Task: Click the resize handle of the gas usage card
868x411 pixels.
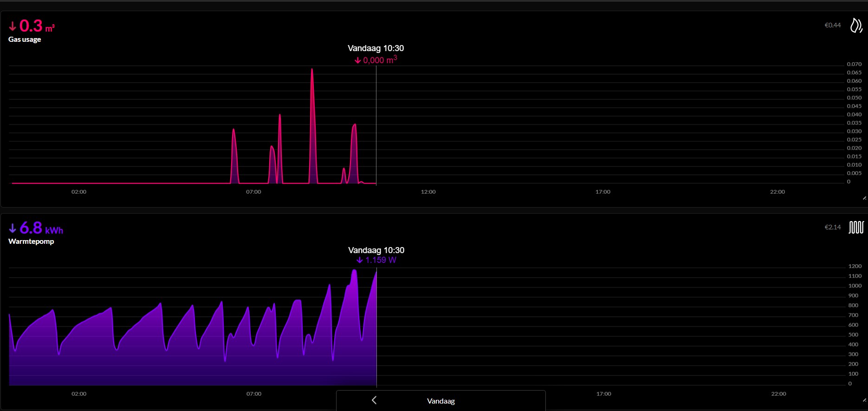Action: [x=864, y=198]
